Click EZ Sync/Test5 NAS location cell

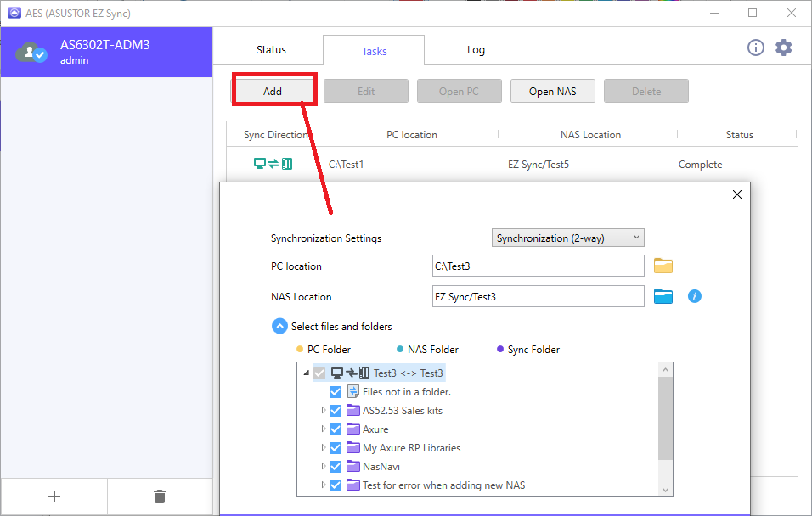coord(538,164)
